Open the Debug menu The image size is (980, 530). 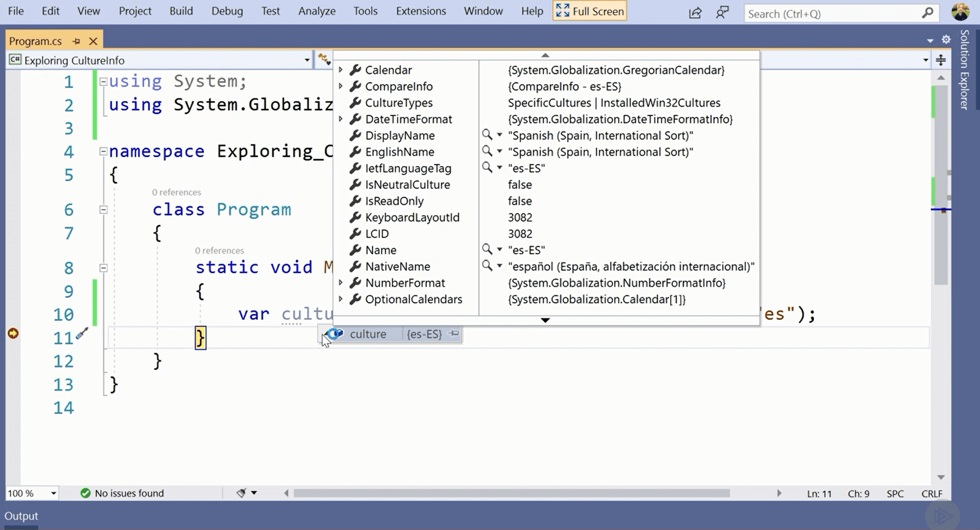(227, 11)
